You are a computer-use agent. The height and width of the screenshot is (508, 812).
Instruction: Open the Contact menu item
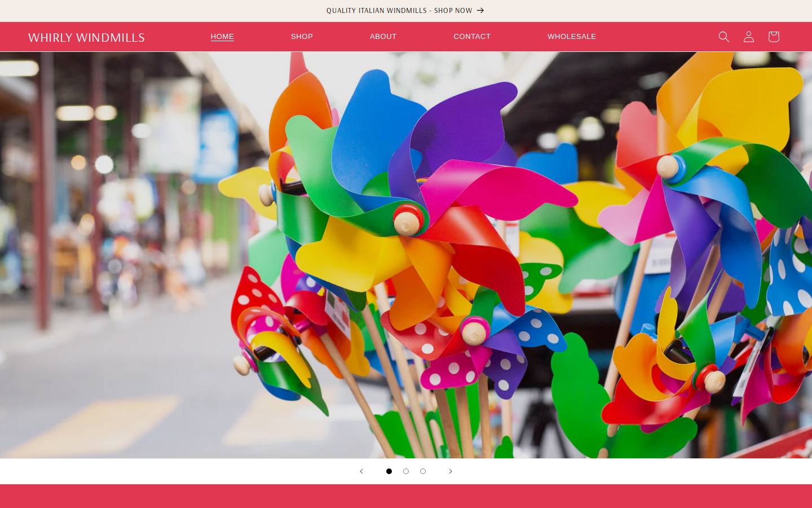[472, 37]
